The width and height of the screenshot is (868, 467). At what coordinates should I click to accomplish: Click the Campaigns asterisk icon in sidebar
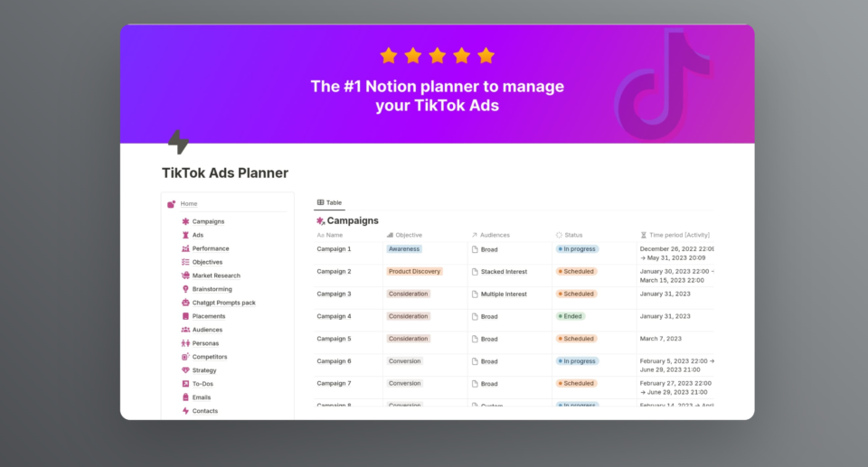(185, 221)
